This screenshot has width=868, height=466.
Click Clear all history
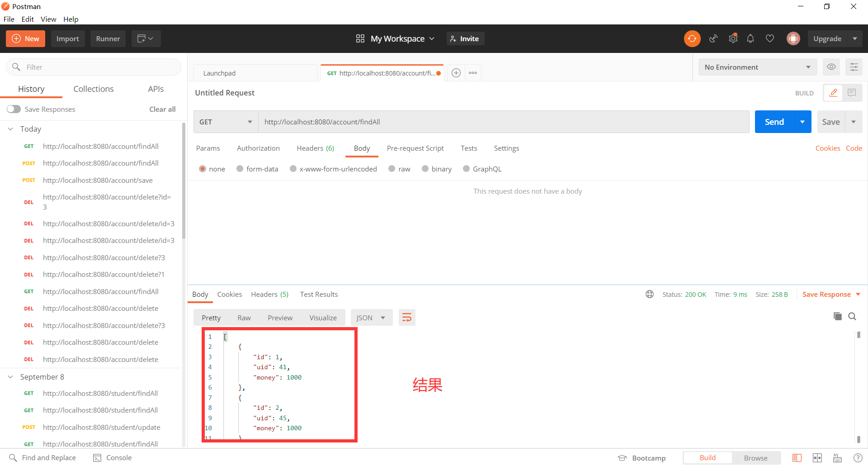coord(162,109)
